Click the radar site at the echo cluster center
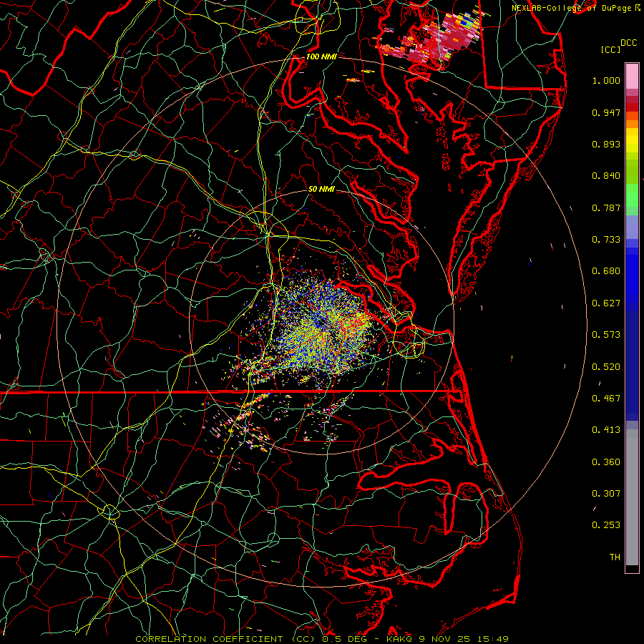Viewport: 644px width, 644px height. [x=321, y=323]
